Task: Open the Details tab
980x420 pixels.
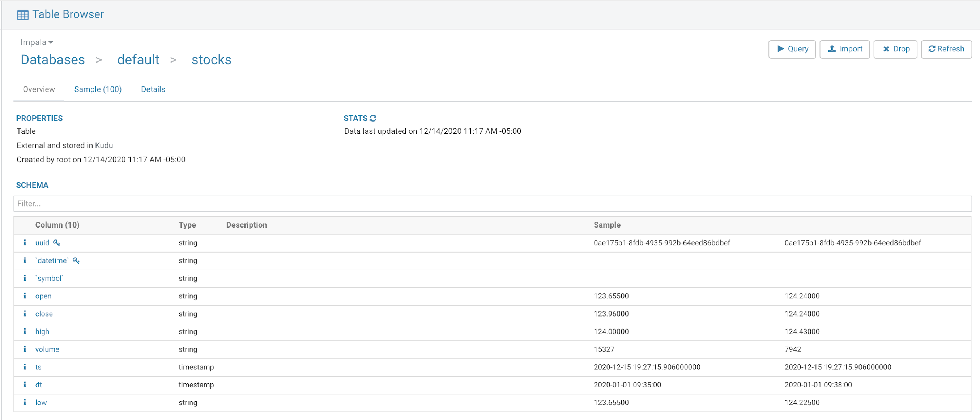Action: tap(153, 89)
